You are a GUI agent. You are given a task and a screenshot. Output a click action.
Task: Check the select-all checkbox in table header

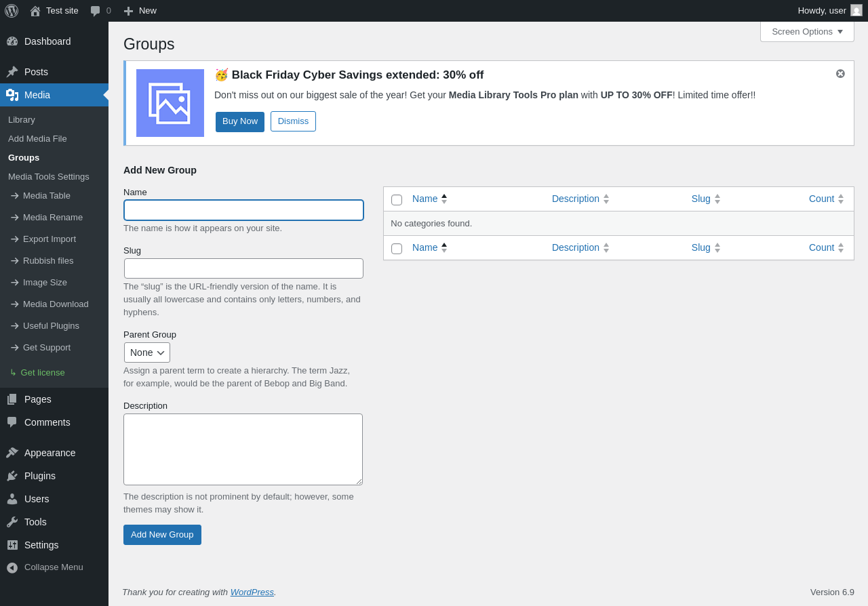[x=397, y=200]
